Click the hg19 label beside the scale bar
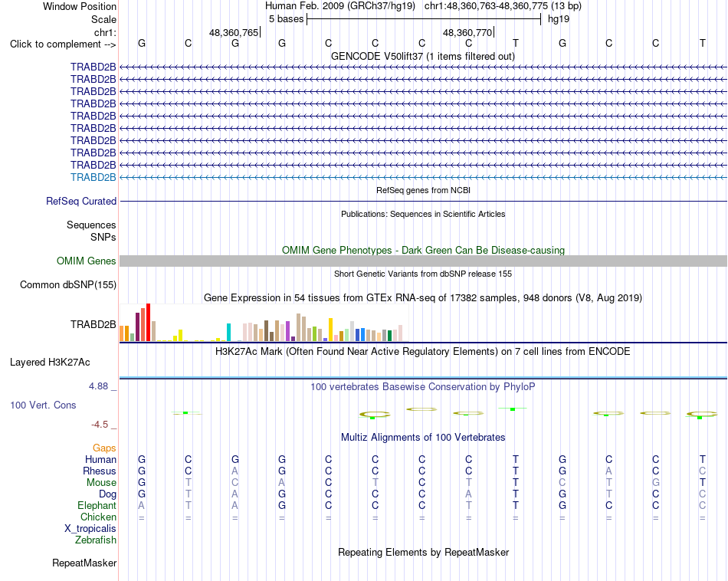728x581 pixels. tap(559, 19)
